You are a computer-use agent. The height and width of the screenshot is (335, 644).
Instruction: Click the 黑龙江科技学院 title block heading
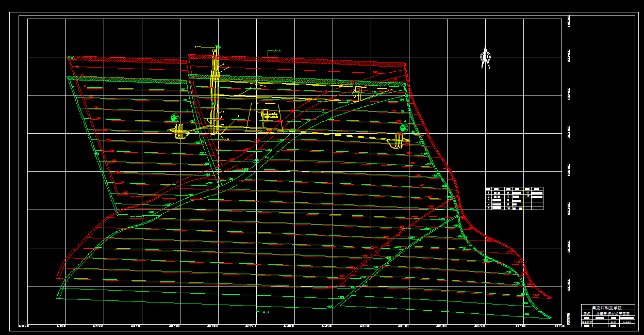(606, 307)
